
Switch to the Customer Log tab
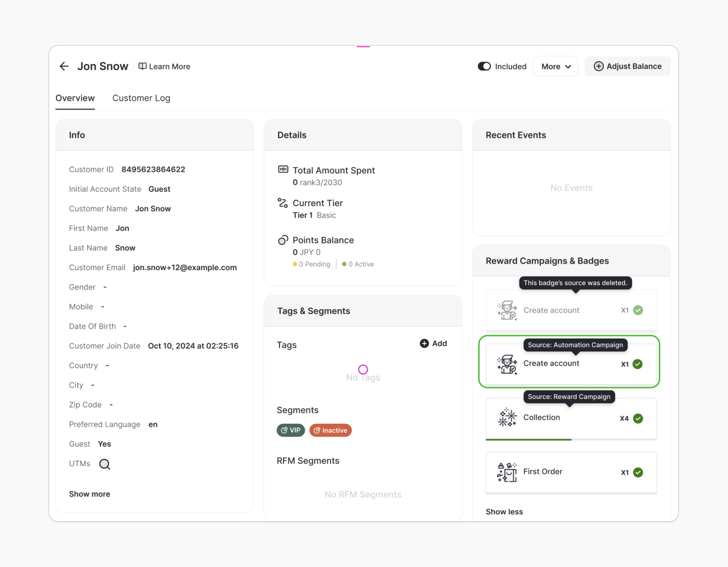tap(141, 98)
